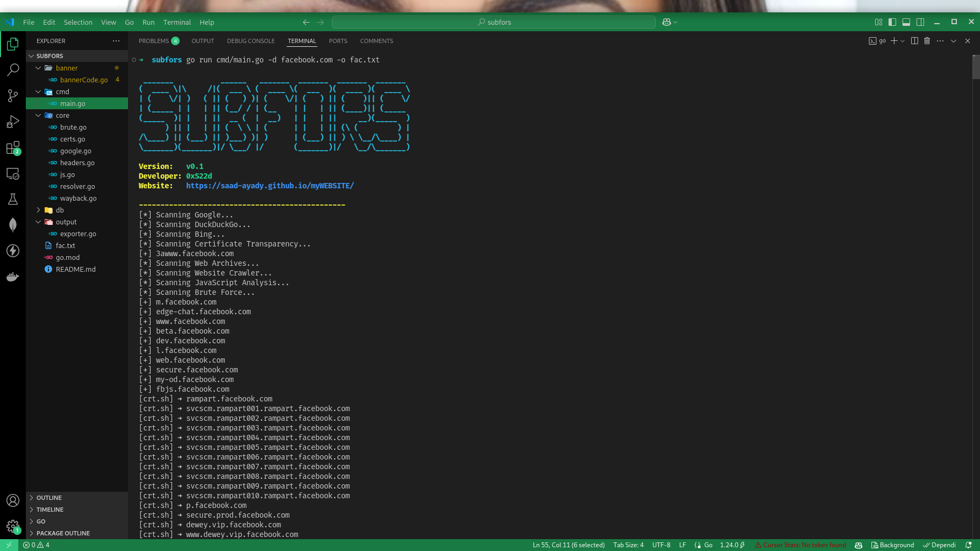980x551 pixels.
Task: Click the UTF-8 encoding status item
Action: pyautogui.click(x=661, y=545)
